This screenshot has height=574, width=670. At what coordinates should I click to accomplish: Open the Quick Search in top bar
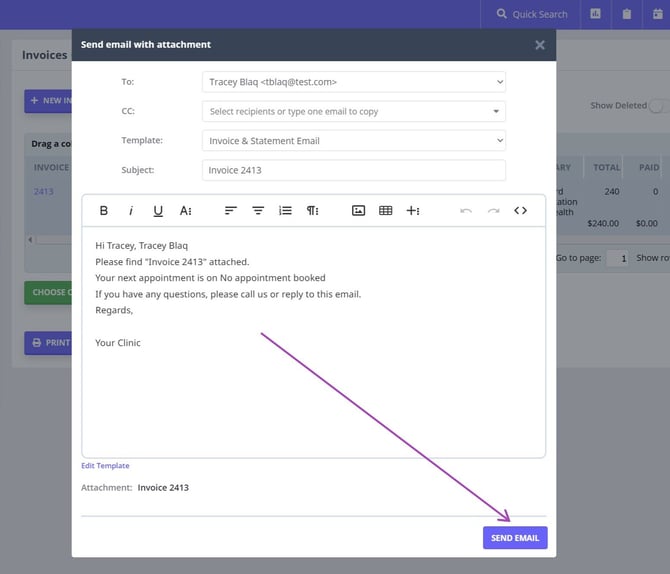point(532,14)
